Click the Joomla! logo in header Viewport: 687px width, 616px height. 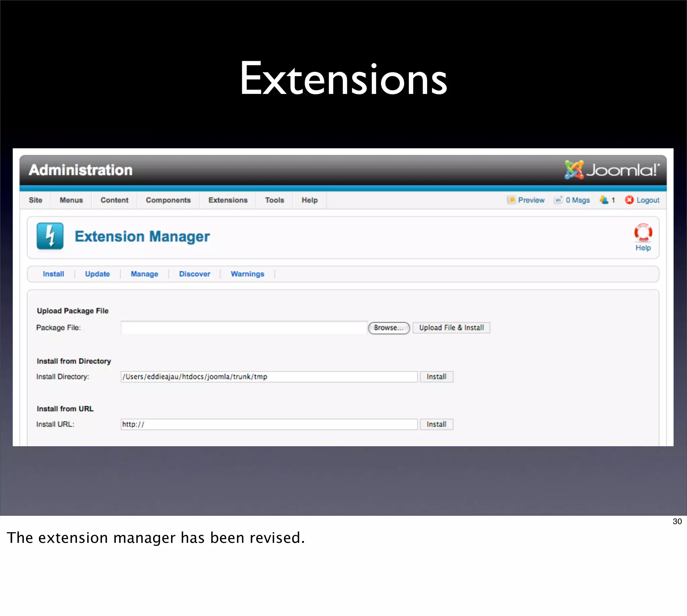coord(612,169)
